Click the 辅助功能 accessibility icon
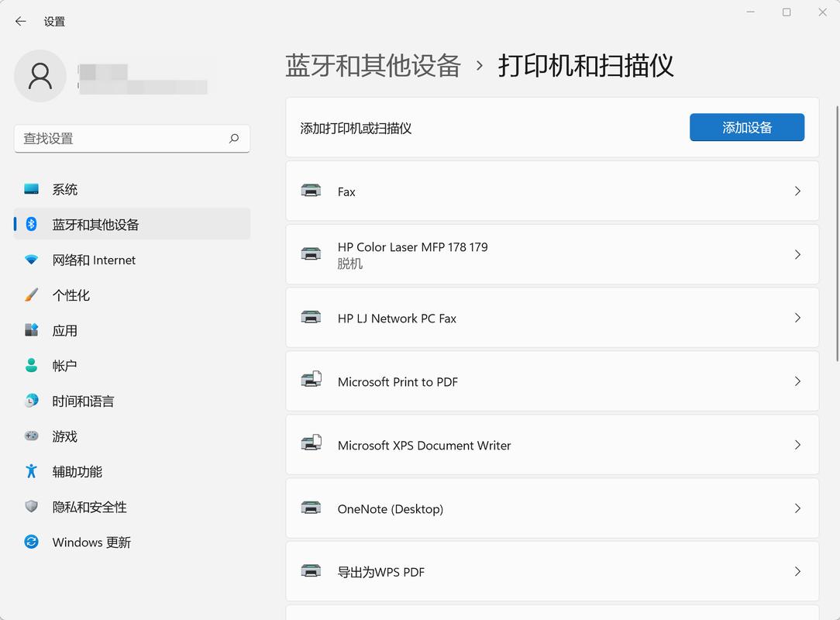840x620 pixels. coord(31,471)
